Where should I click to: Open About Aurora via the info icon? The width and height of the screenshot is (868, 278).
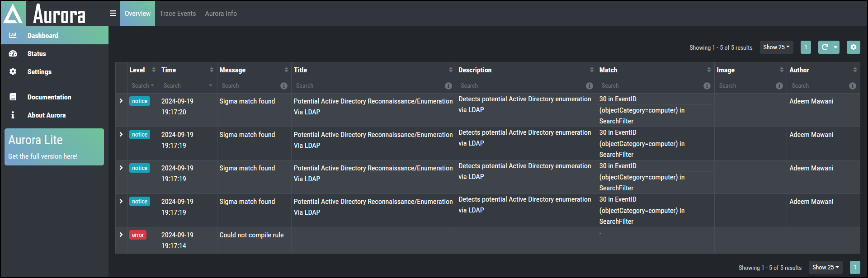tap(13, 115)
